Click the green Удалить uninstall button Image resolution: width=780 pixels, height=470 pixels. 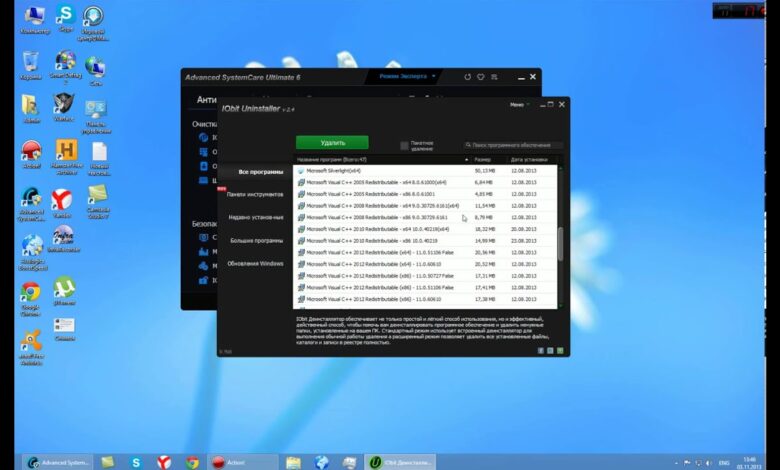pyautogui.click(x=332, y=143)
